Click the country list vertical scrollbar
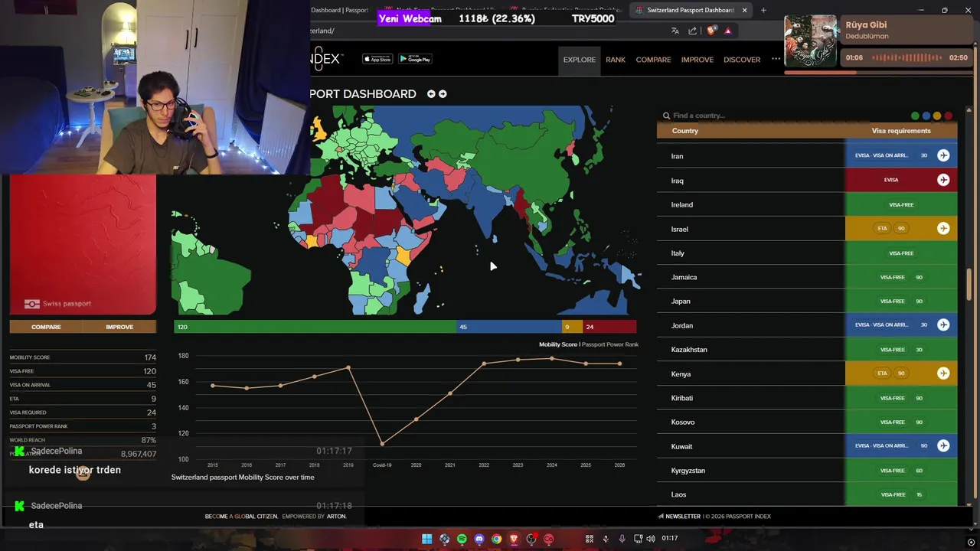The width and height of the screenshot is (980, 551). pos(969,285)
